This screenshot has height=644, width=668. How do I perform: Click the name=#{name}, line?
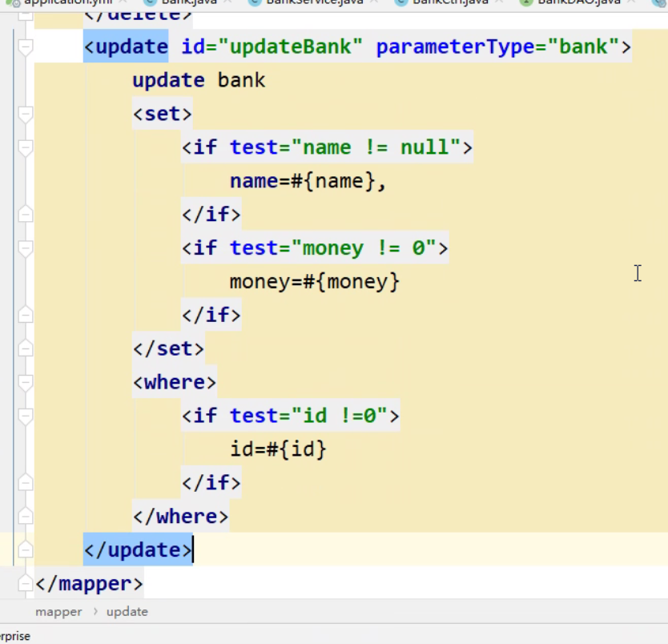pos(308,181)
